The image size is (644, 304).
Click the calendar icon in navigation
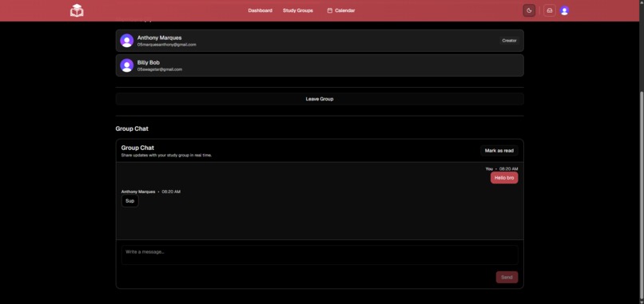tap(329, 10)
